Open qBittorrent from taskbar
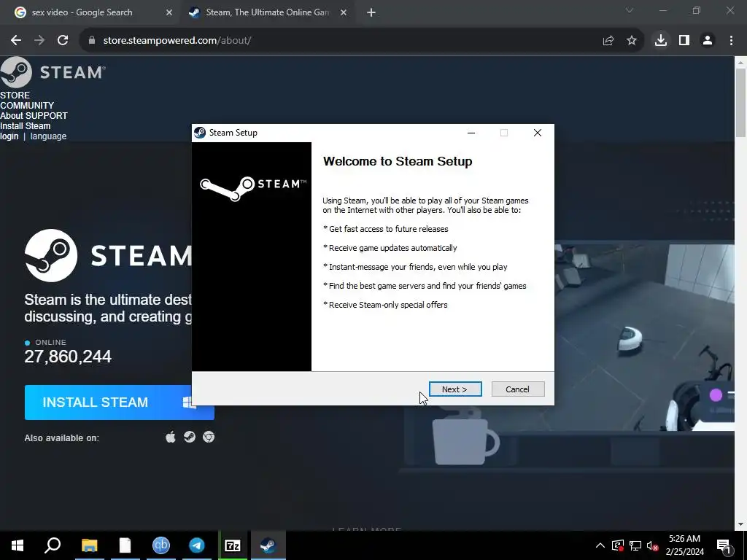Viewport: 747px width, 560px height. 161,545
